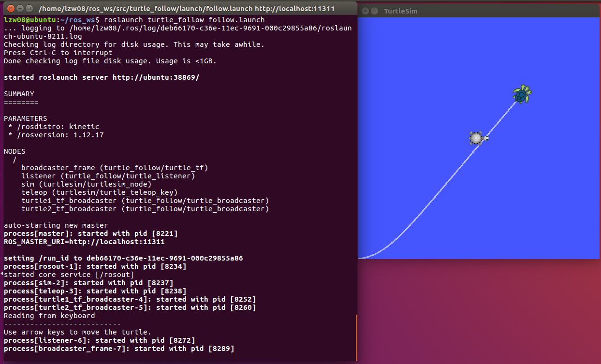Click the terminal title bar path text

[x=186, y=9]
